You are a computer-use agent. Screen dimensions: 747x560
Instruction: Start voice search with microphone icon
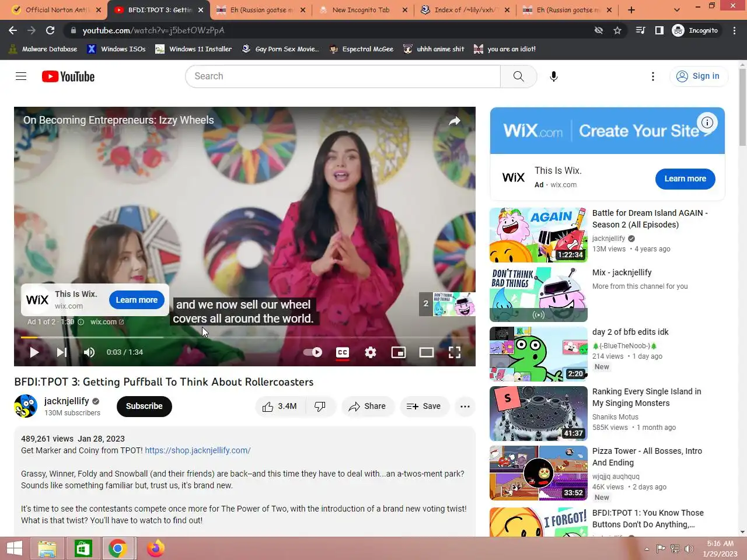point(554,76)
